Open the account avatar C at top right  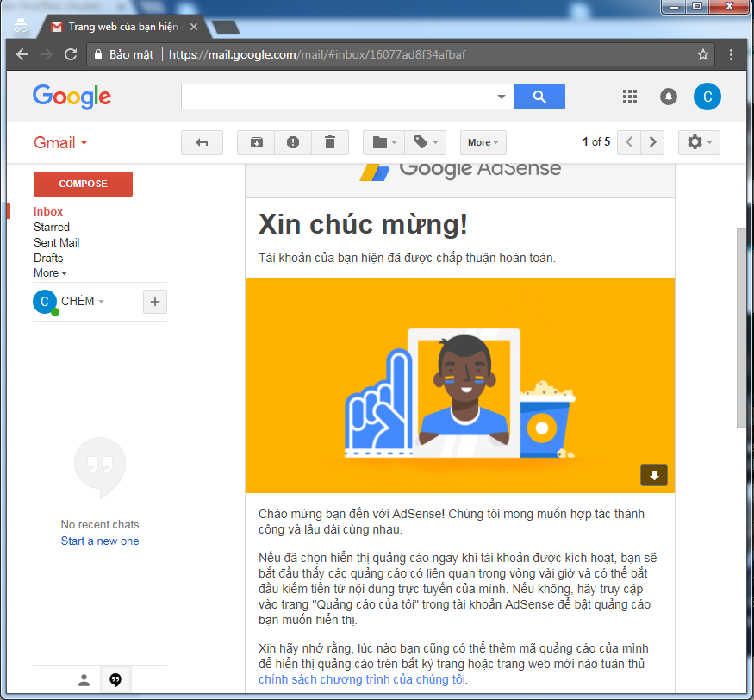(x=707, y=97)
